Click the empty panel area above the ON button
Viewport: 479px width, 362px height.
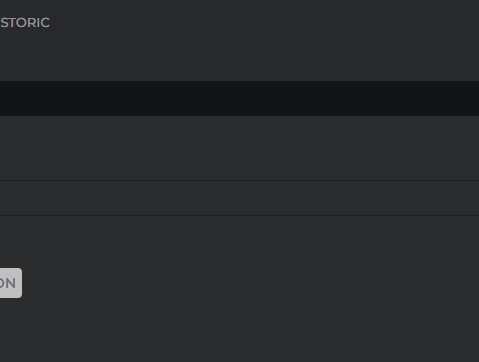coord(239,242)
